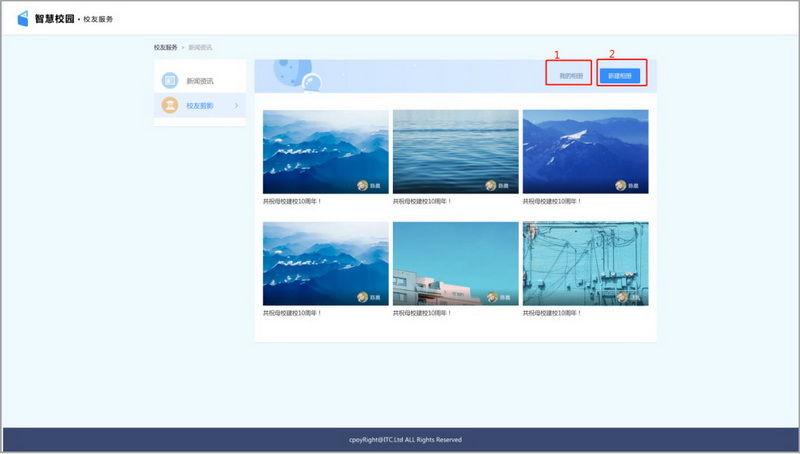Open the misty mountains album in top row
Viewport: 800px width, 454px height.
click(x=326, y=152)
